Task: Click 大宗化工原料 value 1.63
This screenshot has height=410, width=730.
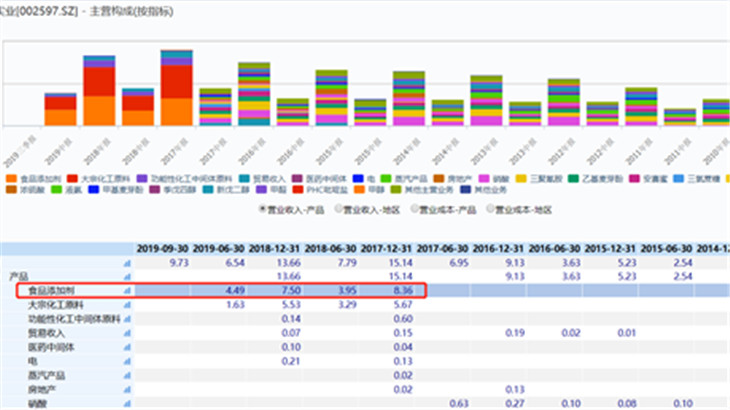Action: pos(235,305)
